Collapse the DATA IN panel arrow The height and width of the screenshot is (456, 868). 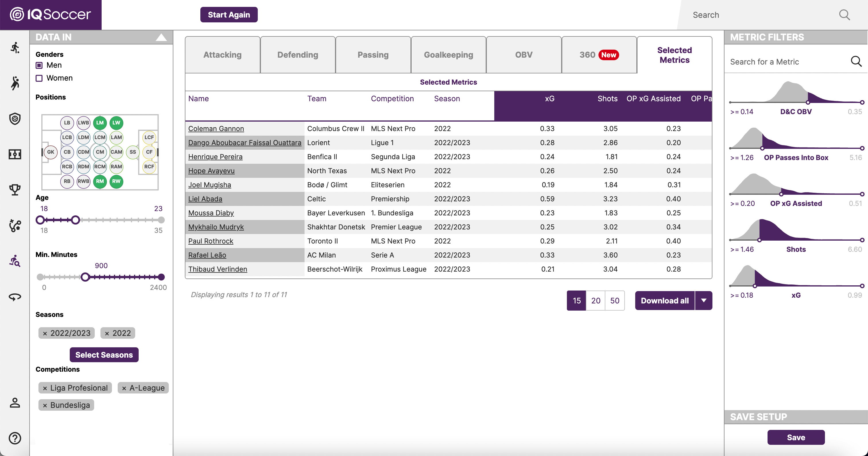click(x=161, y=37)
